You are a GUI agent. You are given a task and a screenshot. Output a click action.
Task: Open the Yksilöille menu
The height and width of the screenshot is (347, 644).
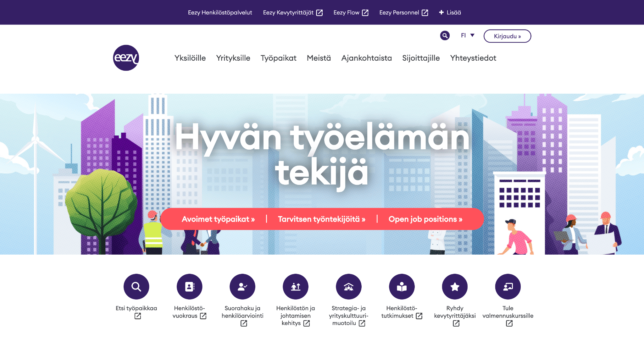(190, 58)
